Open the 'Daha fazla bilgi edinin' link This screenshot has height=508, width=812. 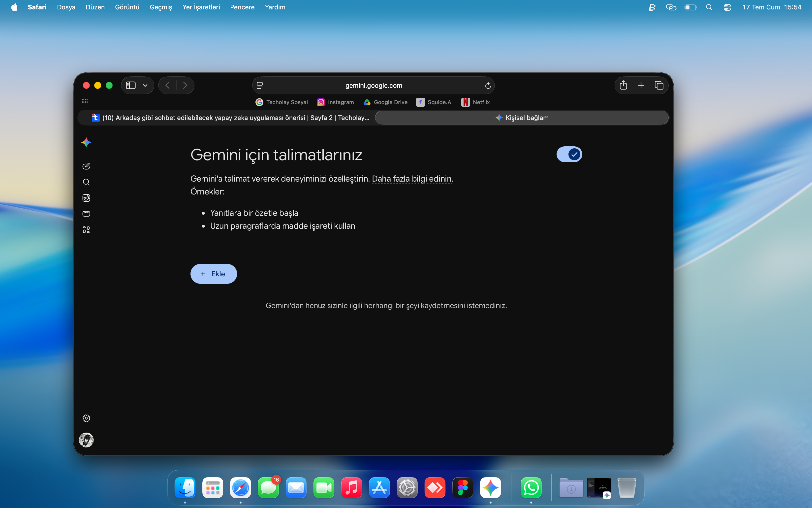click(x=411, y=179)
